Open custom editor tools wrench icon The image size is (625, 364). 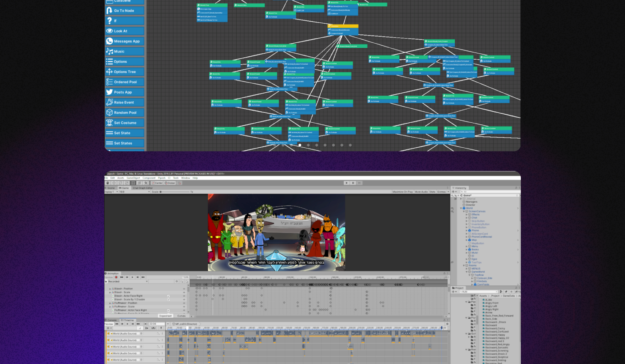pyautogui.click(x=146, y=183)
